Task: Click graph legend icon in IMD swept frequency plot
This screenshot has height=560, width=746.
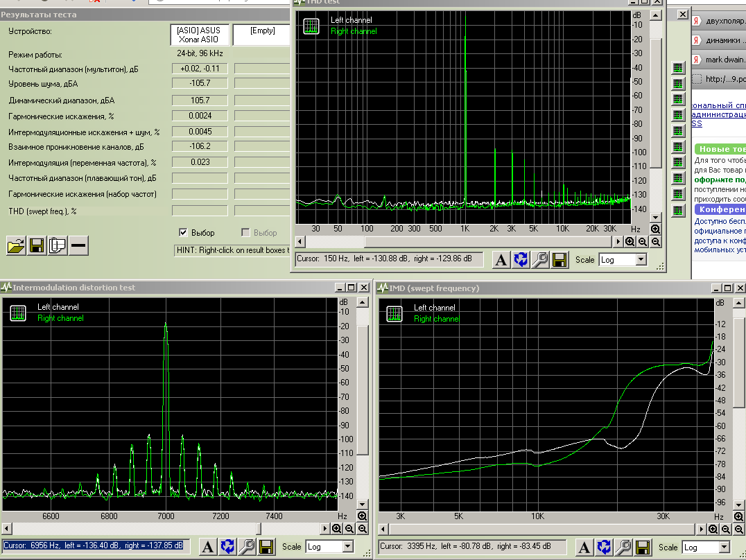Action: 394,314
